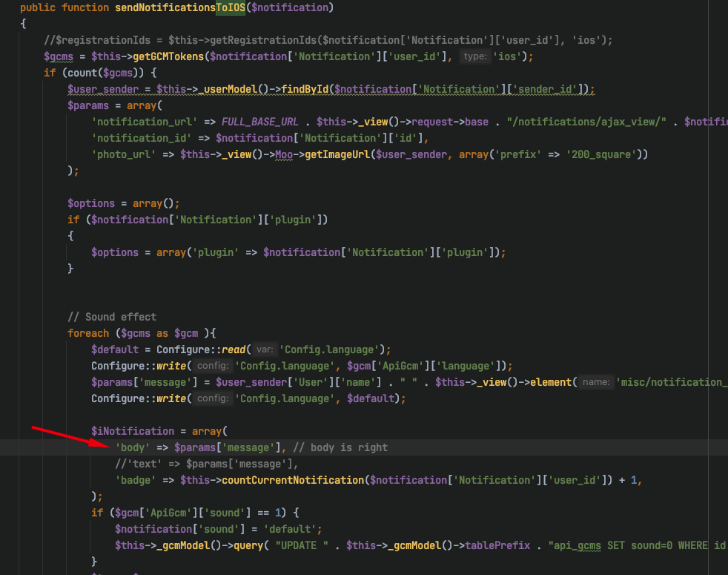Click the 'photo_url' array key
Screen dimensions: 728x575
pos(124,154)
